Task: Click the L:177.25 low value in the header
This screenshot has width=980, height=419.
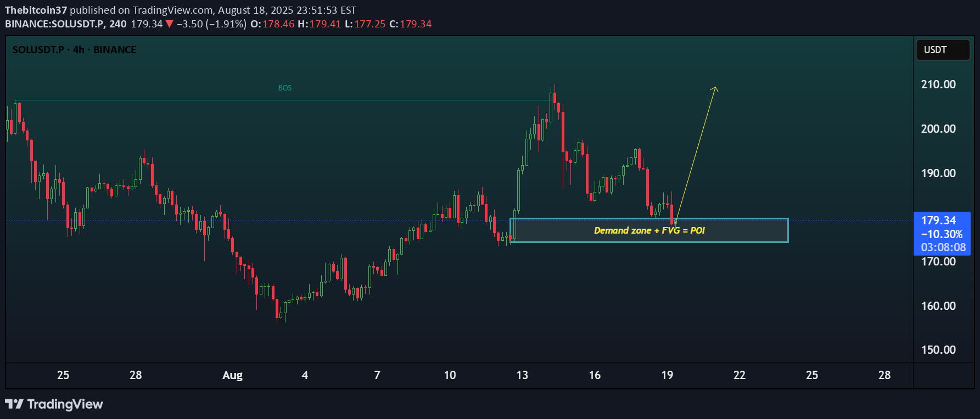Action: point(365,24)
